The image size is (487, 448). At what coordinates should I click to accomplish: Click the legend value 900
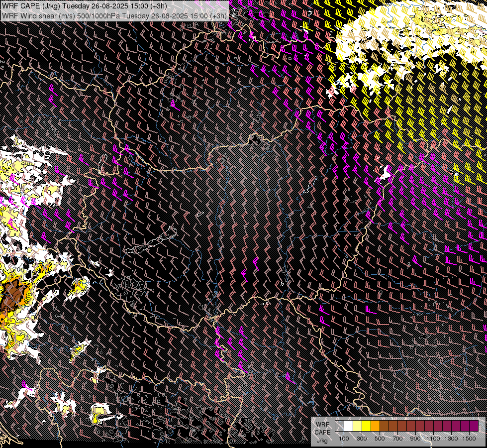click(415, 439)
